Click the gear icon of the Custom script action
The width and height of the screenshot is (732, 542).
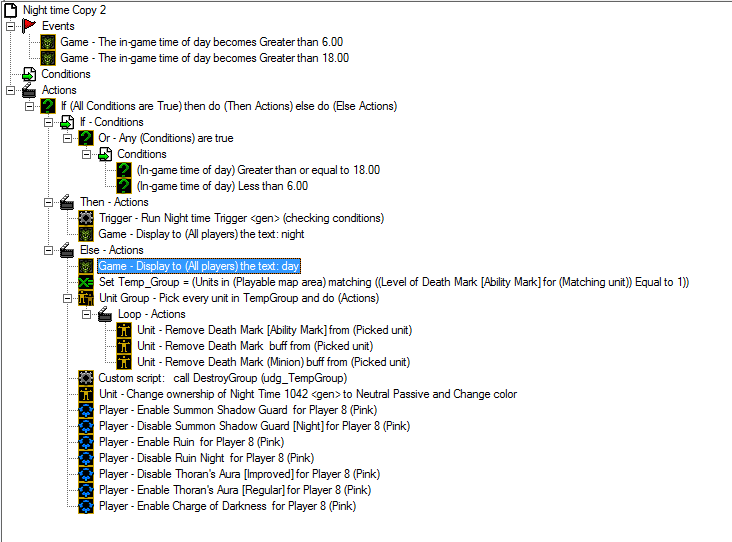click(x=86, y=378)
